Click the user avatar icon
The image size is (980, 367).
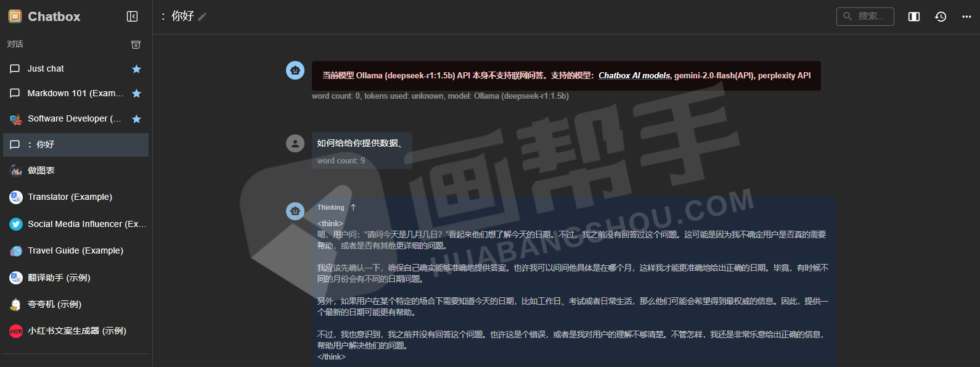pos(295,143)
